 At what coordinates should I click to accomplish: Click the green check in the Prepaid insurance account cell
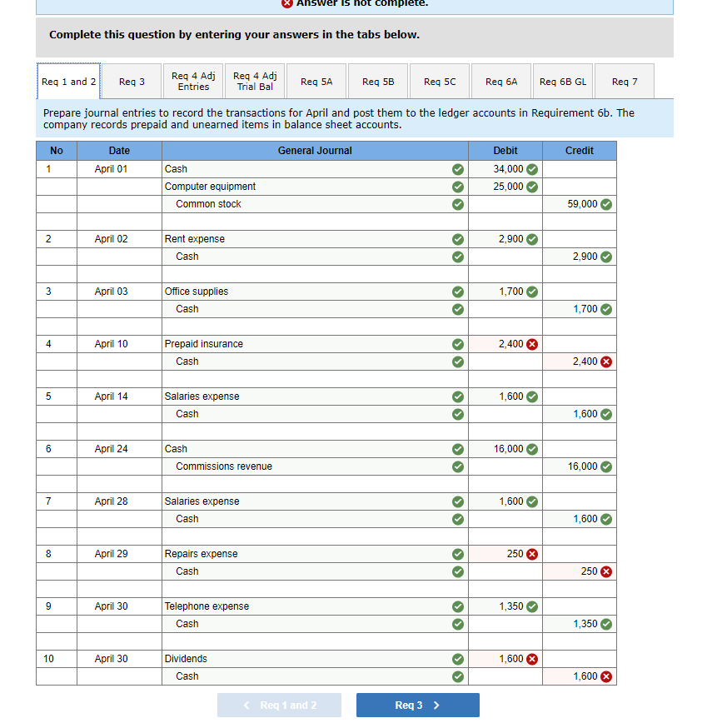click(458, 344)
